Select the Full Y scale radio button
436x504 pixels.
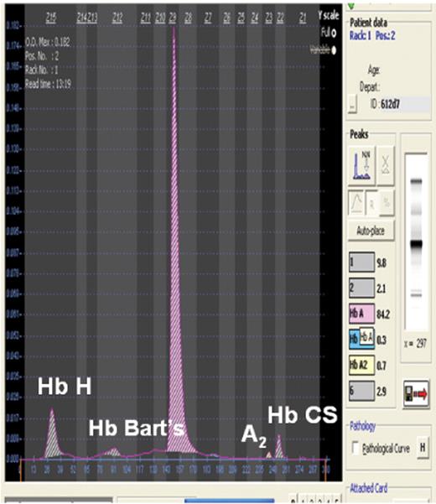click(334, 33)
